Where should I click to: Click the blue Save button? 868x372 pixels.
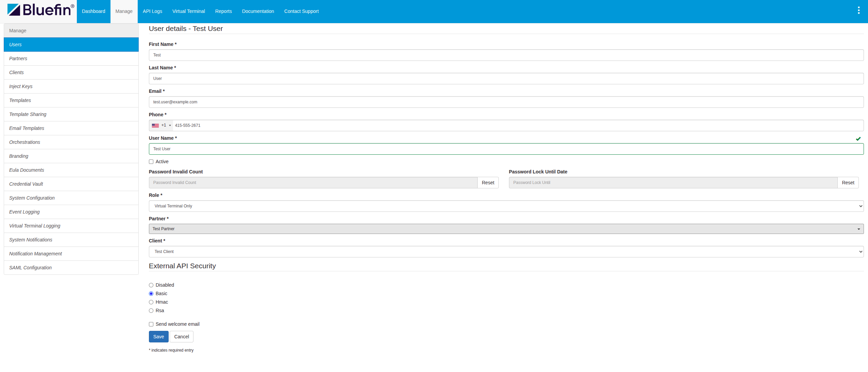pyautogui.click(x=158, y=337)
